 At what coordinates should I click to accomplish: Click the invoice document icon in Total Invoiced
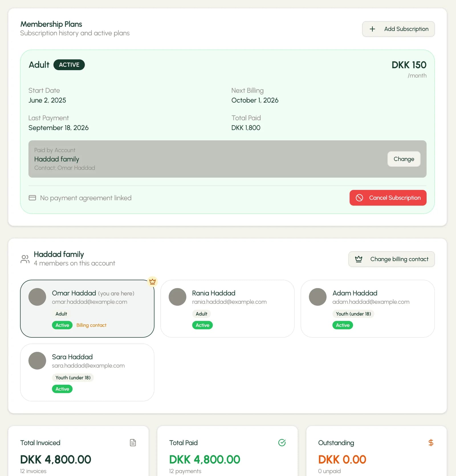133,443
